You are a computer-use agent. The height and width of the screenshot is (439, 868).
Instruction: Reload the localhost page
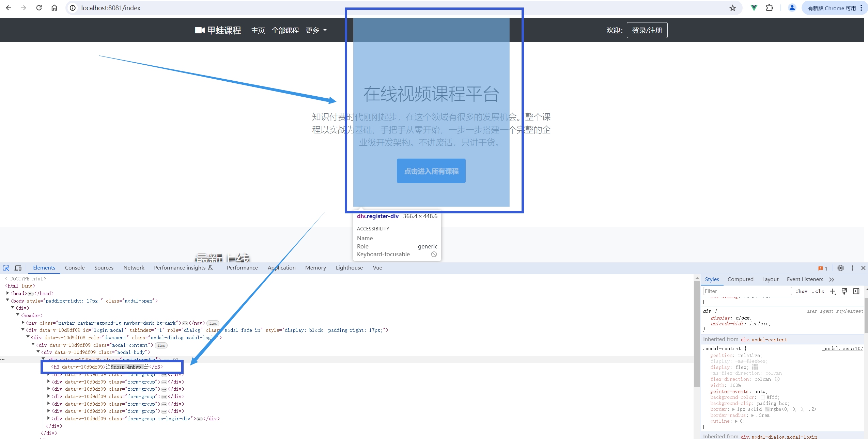click(x=39, y=7)
